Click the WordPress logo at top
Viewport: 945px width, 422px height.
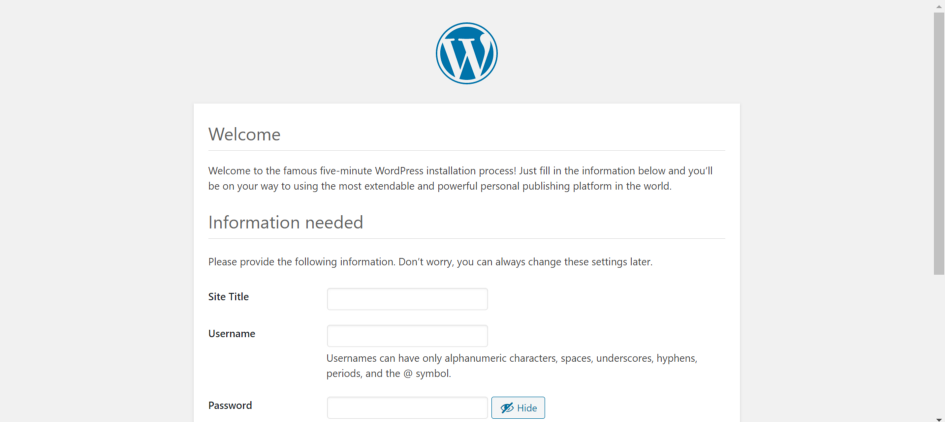pos(466,53)
